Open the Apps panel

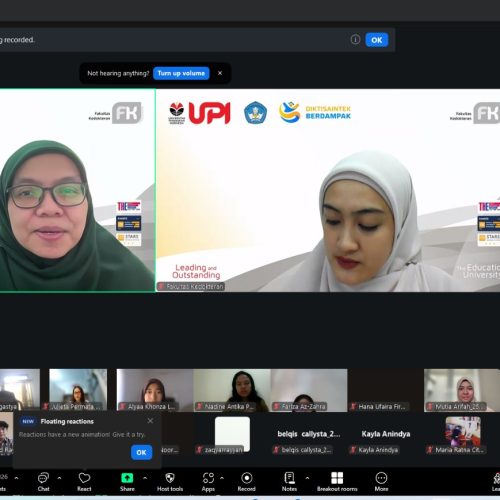tap(208, 482)
